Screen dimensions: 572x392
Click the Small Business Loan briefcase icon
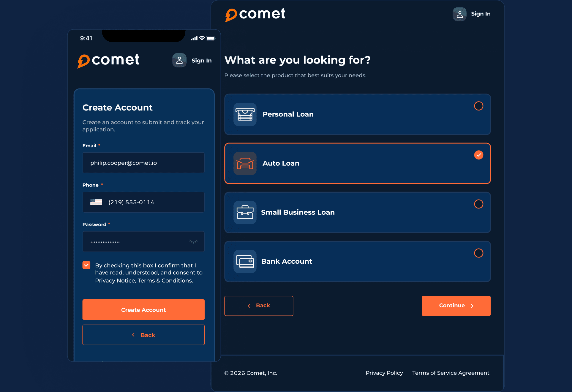(245, 212)
